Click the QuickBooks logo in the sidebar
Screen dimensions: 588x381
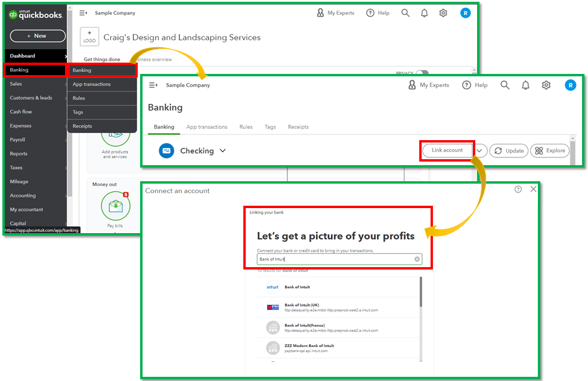pyautogui.click(x=35, y=15)
